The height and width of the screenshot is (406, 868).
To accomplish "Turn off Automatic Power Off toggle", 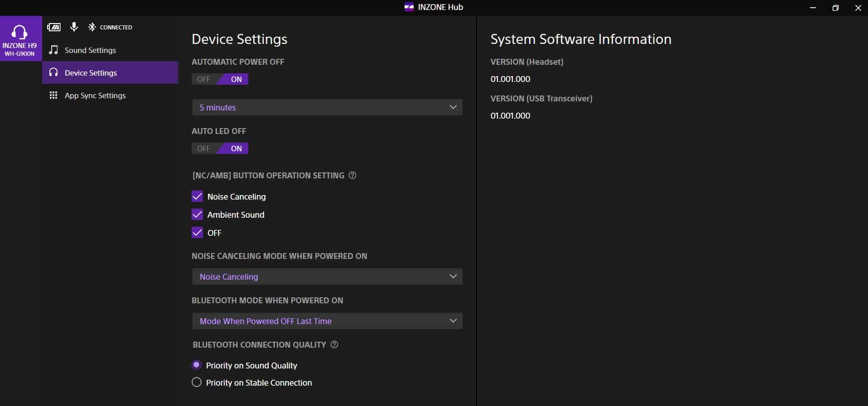I will 204,79.
